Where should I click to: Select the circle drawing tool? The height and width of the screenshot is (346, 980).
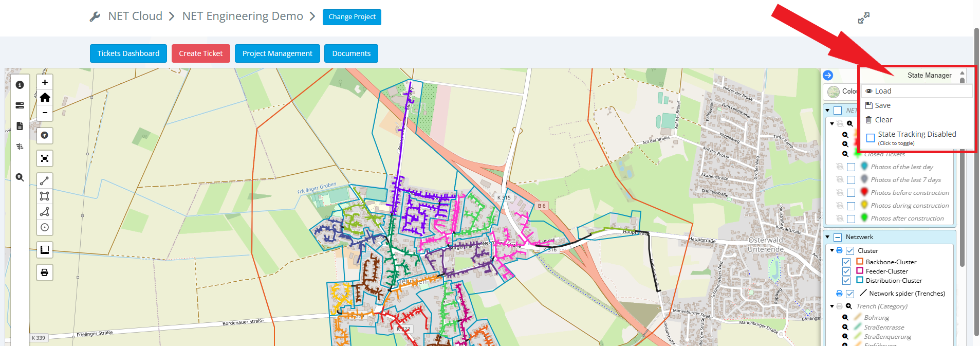45,227
